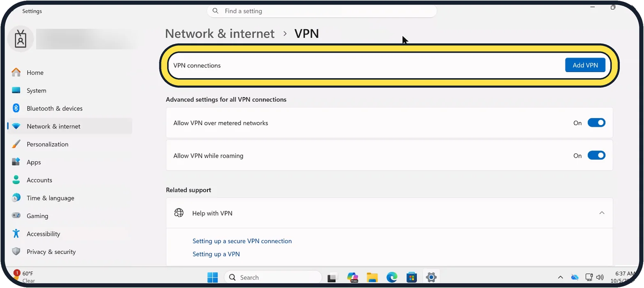Screen dimensions: 644x288
Task: Click the Time & language globe icon
Action: tap(16, 198)
